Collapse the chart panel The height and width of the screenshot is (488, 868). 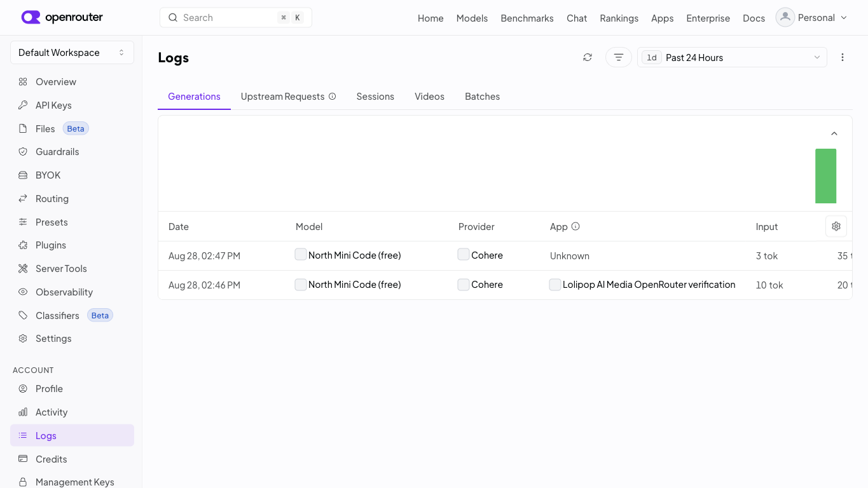pyautogui.click(x=834, y=133)
